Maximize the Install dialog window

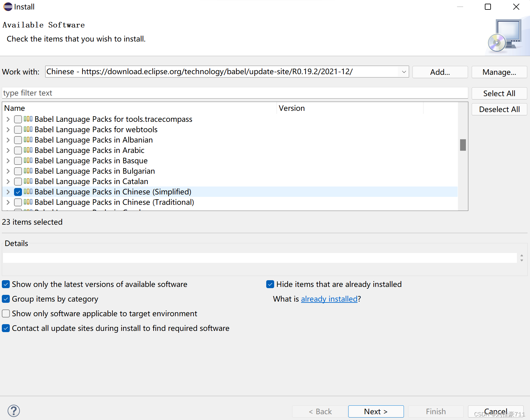tap(488, 7)
